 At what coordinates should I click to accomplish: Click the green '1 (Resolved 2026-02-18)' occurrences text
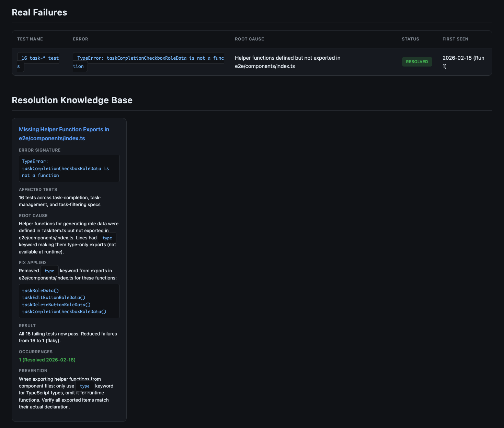(47, 360)
